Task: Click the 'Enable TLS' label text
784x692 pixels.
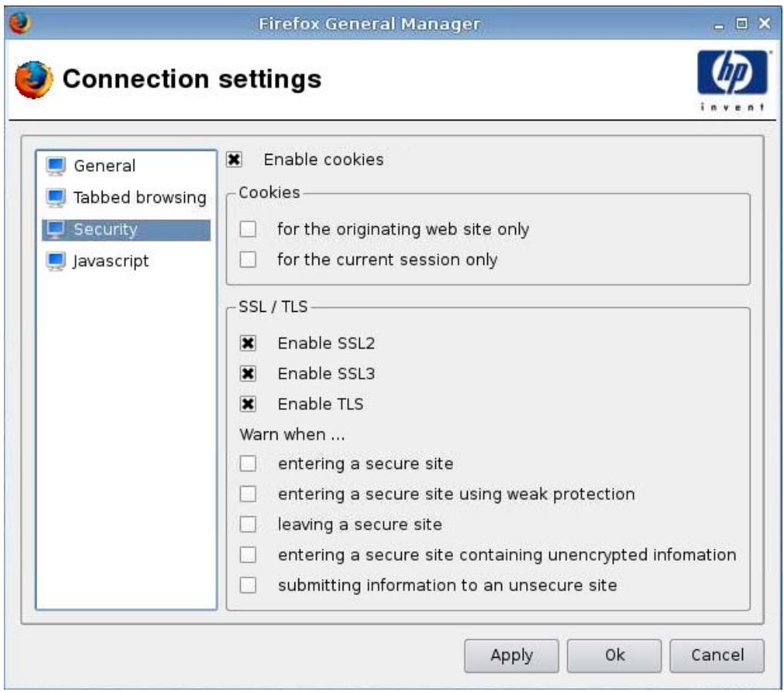Action: pos(320,404)
